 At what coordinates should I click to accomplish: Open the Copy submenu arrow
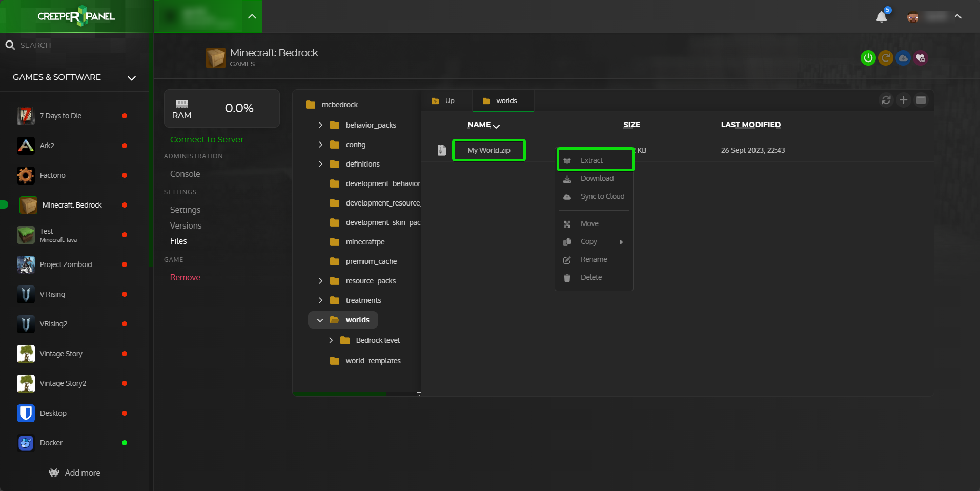pos(621,242)
